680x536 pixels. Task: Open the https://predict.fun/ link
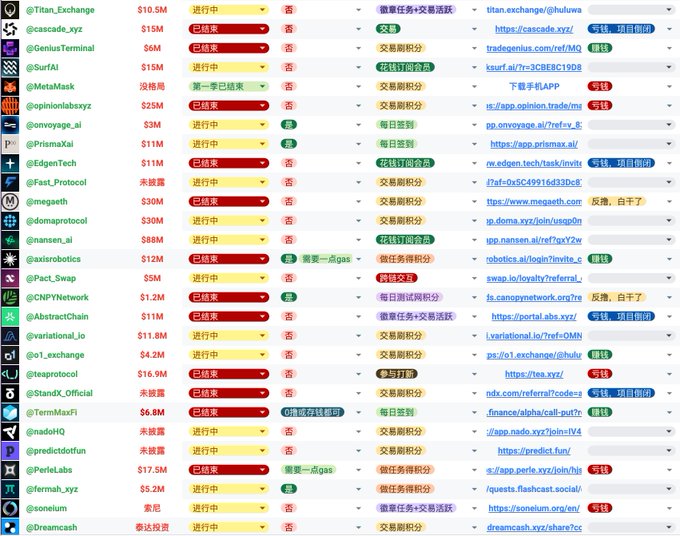click(x=534, y=451)
